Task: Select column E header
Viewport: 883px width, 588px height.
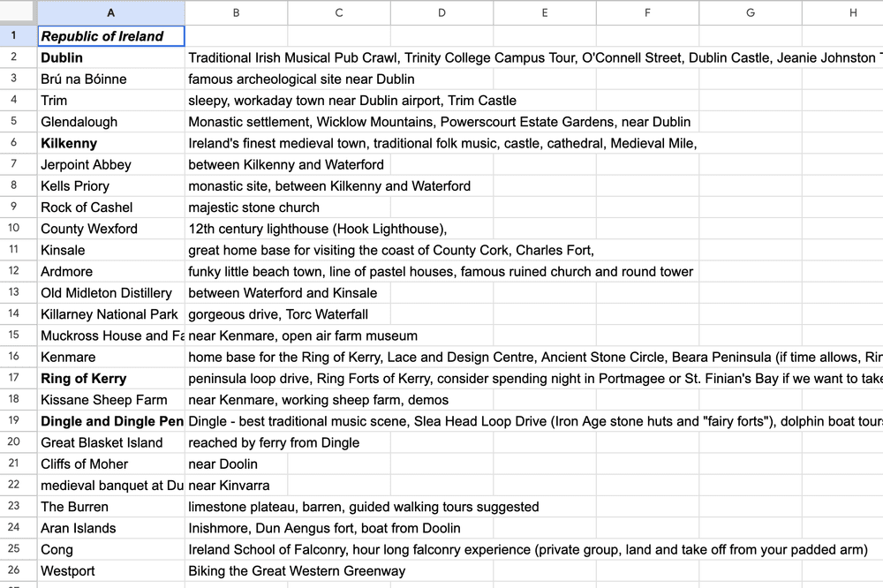Action: [x=545, y=12]
